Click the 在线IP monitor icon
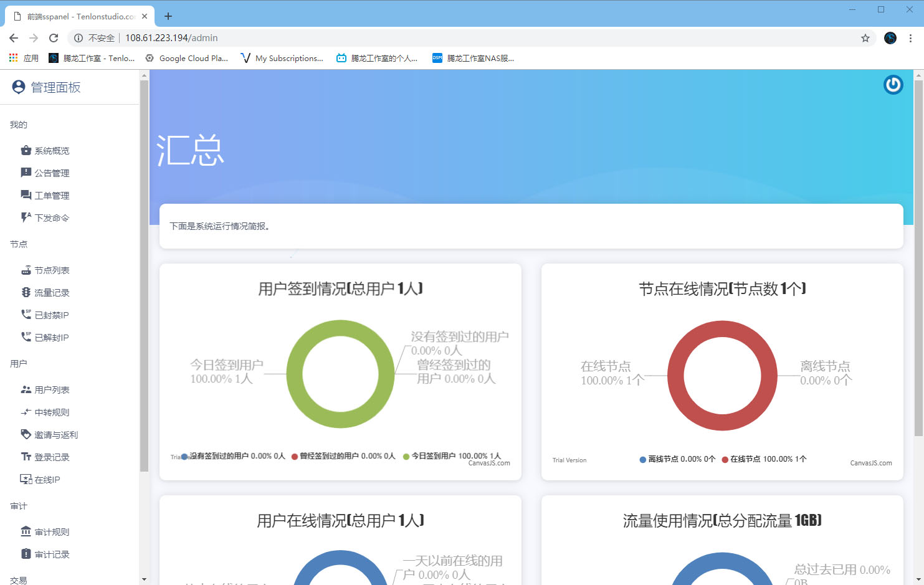 pos(26,479)
